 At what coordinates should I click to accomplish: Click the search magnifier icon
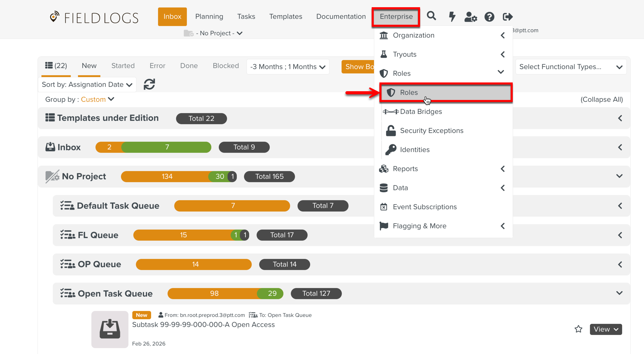pyautogui.click(x=431, y=16)
